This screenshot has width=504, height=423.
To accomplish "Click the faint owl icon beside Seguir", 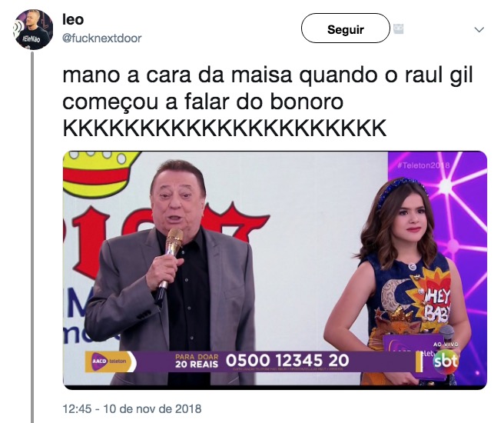I will click(x=399, y=29).
